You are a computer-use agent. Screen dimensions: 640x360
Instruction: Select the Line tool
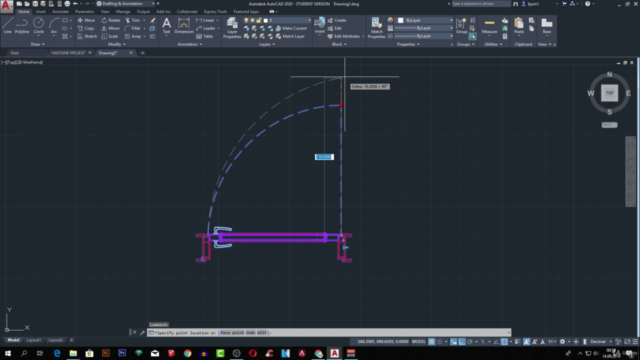pyautogui.click(x=7, y=26)
